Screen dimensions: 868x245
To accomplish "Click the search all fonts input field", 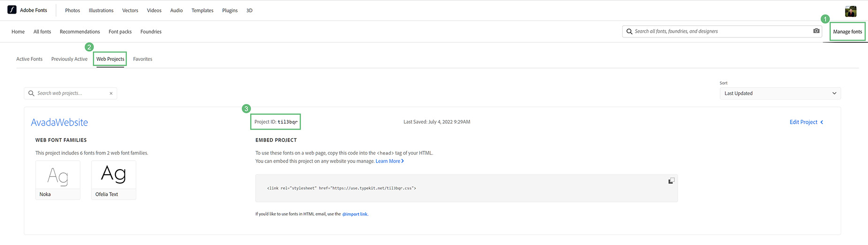I will (723, 31).
